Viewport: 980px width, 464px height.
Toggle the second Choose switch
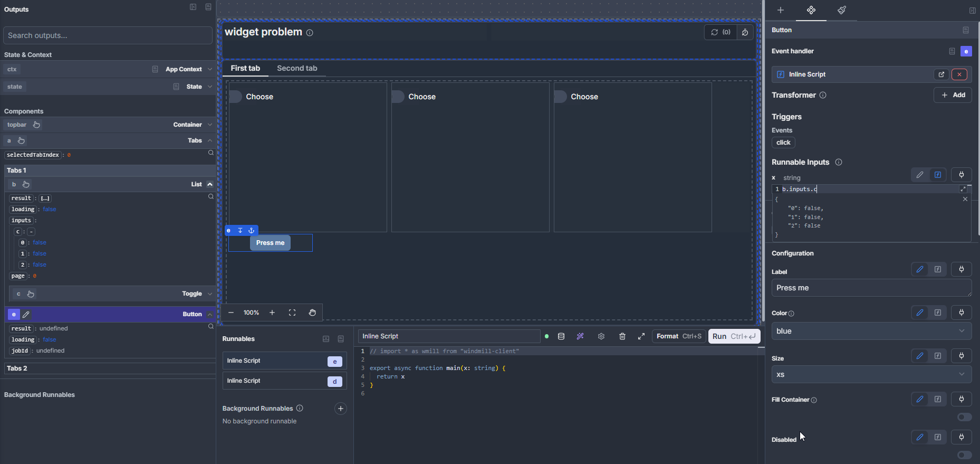click(x=398, y=97)
